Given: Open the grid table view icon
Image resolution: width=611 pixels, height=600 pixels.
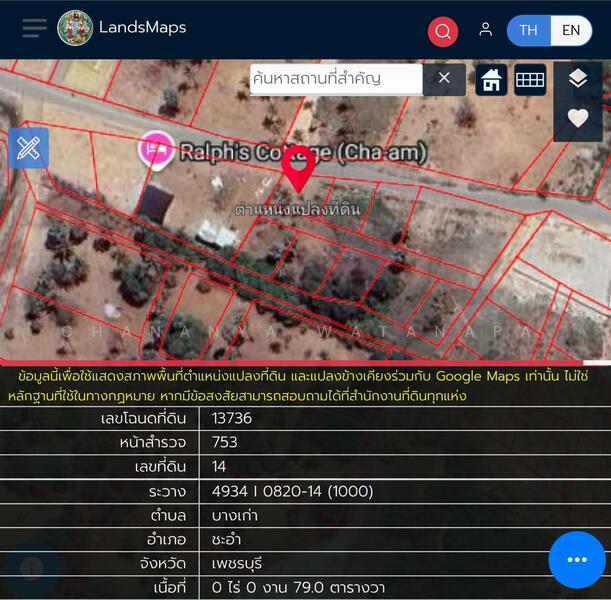Looking at the screenshot, I should tap(530, 80).
